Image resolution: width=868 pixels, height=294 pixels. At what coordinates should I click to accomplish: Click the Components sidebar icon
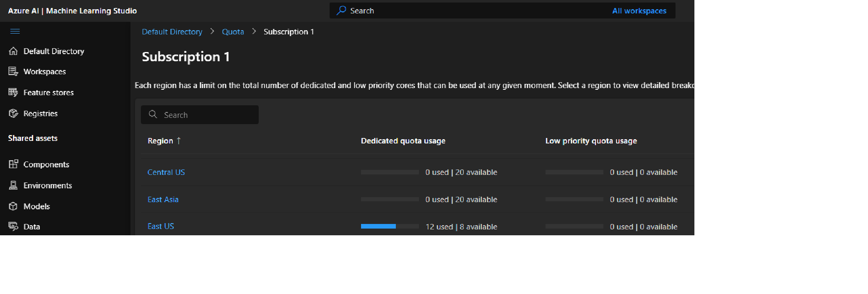coord(13,164)
